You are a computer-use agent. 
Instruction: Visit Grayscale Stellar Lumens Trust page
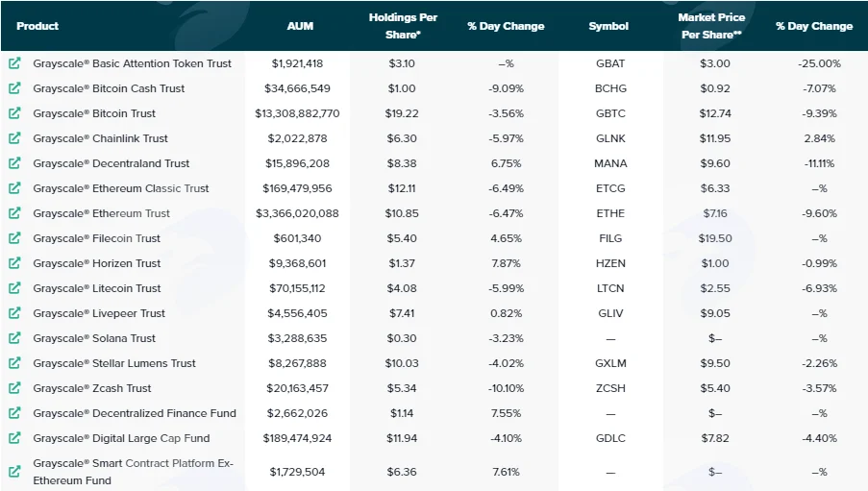click(114, 363)
